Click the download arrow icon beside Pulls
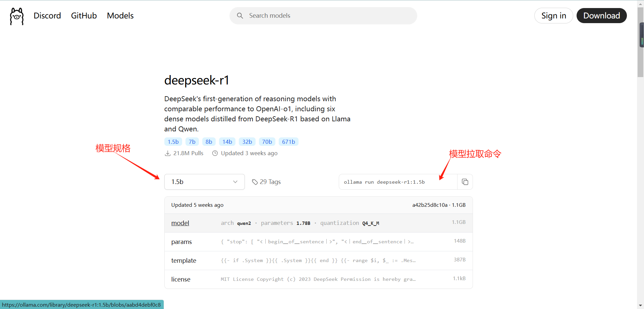Image resolution: width=644 pixels, height=309 pixels. click(x=168, y=153)
